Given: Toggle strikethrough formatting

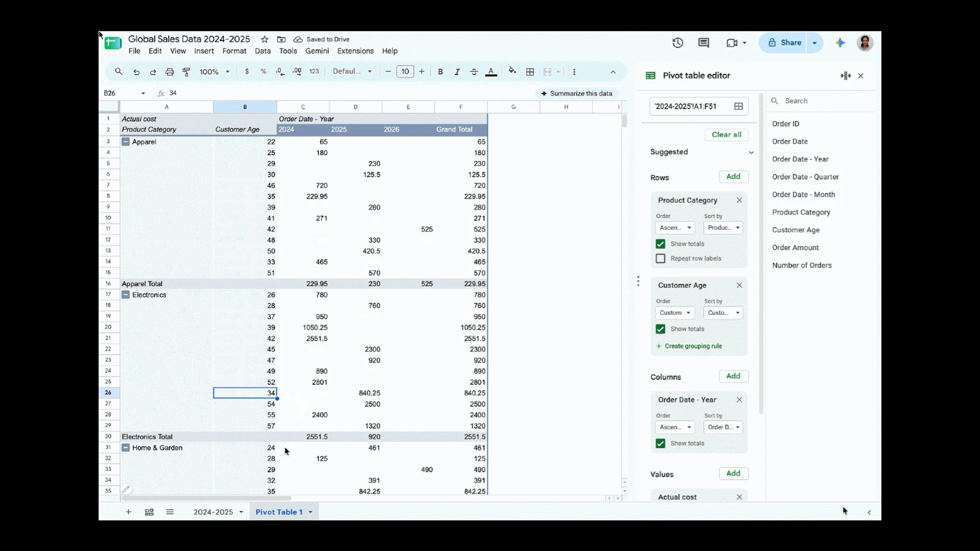Looking at the screenshot, I should click(x=474, y=72).
